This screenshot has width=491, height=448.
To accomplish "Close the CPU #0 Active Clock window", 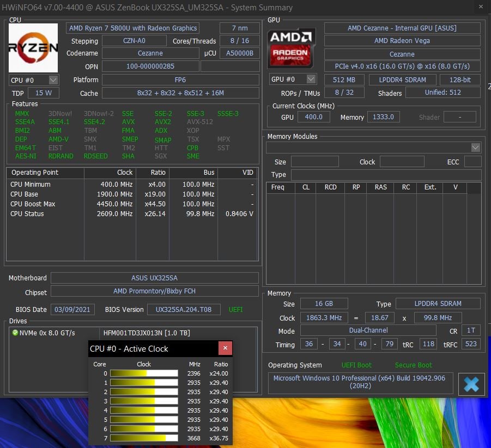I will 225,348.
